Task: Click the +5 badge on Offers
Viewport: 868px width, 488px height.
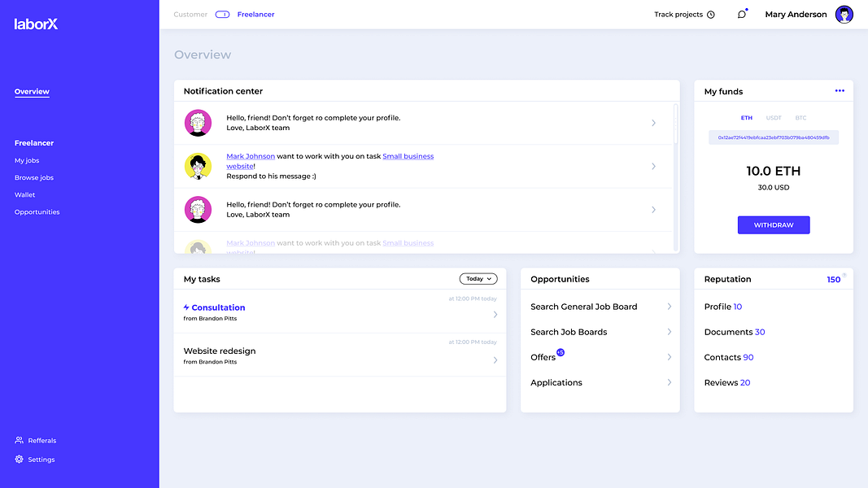Action: coord(560,352)
